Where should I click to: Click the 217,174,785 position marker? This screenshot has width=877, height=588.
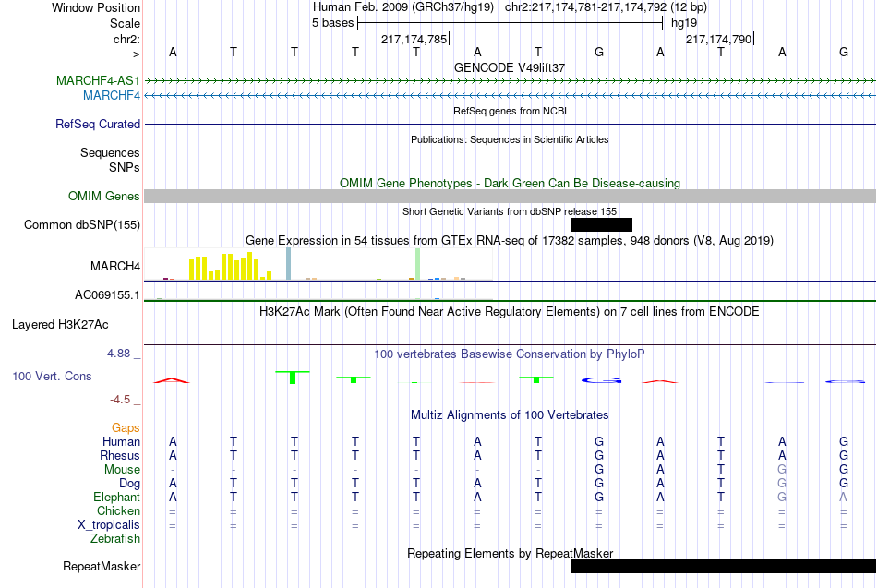(414, 39)
